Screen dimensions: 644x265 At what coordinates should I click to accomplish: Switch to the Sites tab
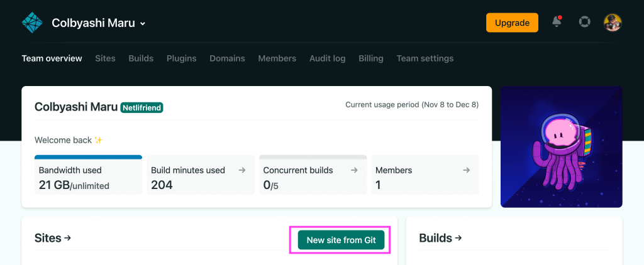[x=105, y=58]
